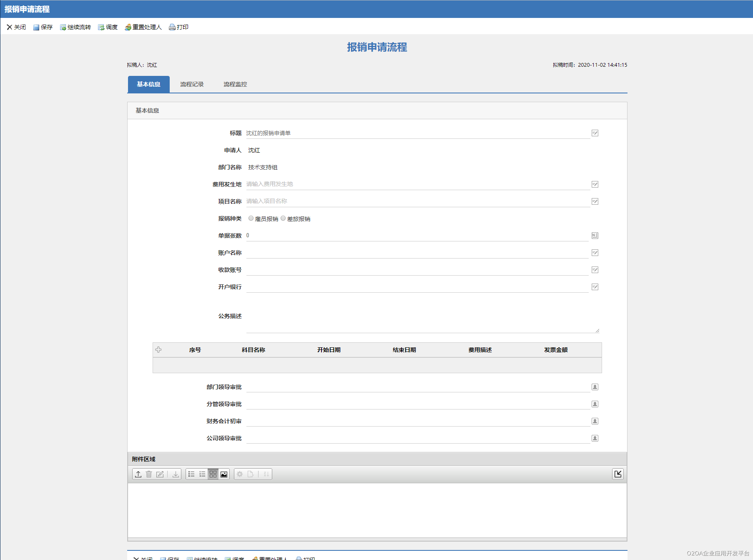The height and width of the screenshot is (560, 753).
Task: Upload an attachment with the upload icon
Action: click(138, 474)
